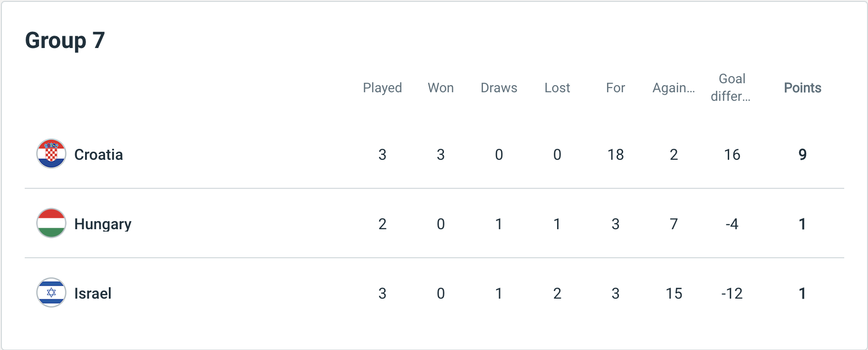
Task: Select the Lost column header
Action: pos(557,88)
